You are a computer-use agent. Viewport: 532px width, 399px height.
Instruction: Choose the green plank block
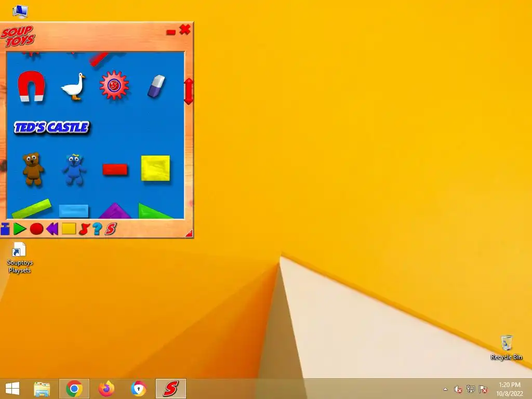click(x=31, y=209)
